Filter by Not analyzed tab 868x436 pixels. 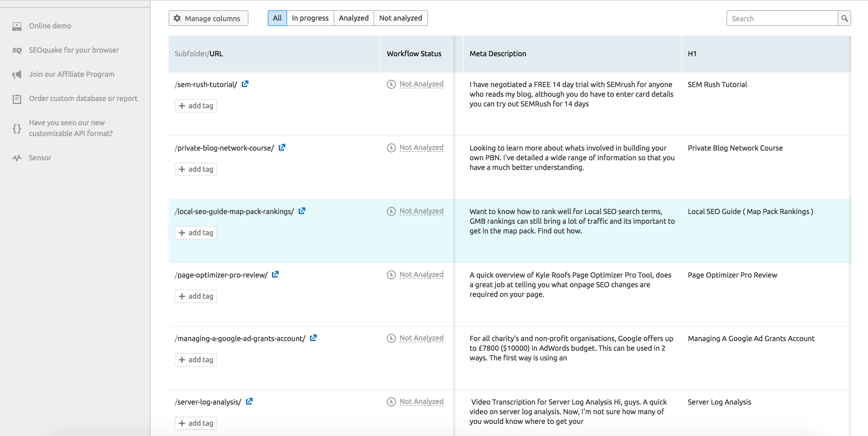tap(400, 18)
